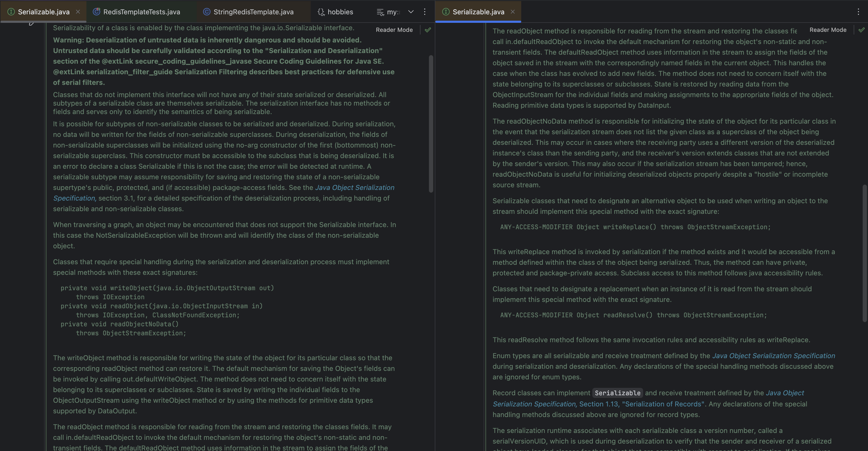Open left editor tab options menu
Viewport: 868px width, 451px height.
tap(424, 12)
